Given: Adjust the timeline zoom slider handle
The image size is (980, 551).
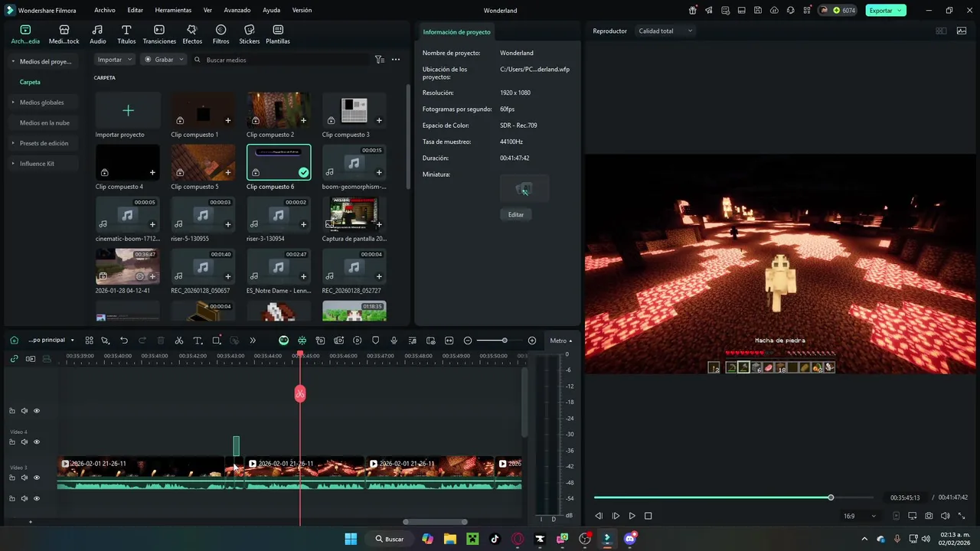Looking at the screenshot, I should tap(505, 341).
